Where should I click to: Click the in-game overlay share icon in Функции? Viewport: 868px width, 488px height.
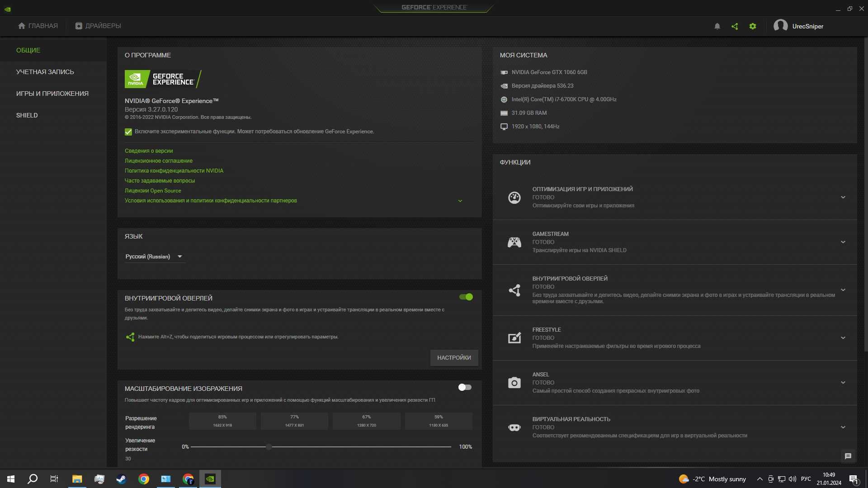coord(514,290)
